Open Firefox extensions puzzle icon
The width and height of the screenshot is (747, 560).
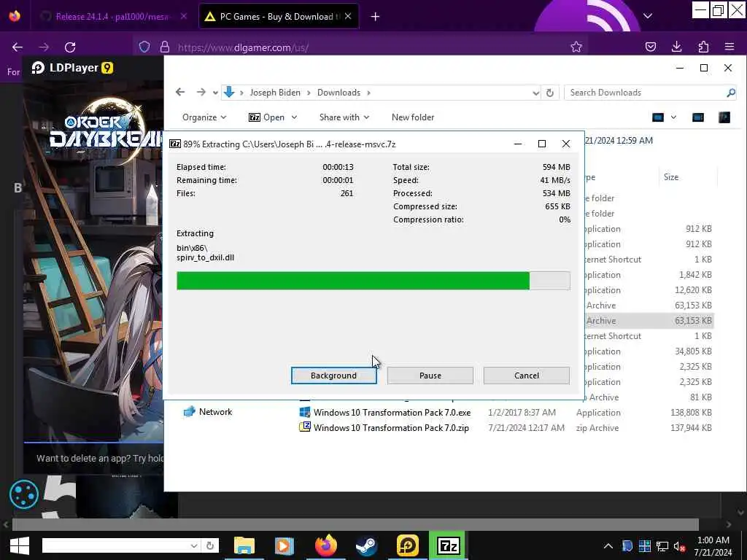[x=703, y=47]
